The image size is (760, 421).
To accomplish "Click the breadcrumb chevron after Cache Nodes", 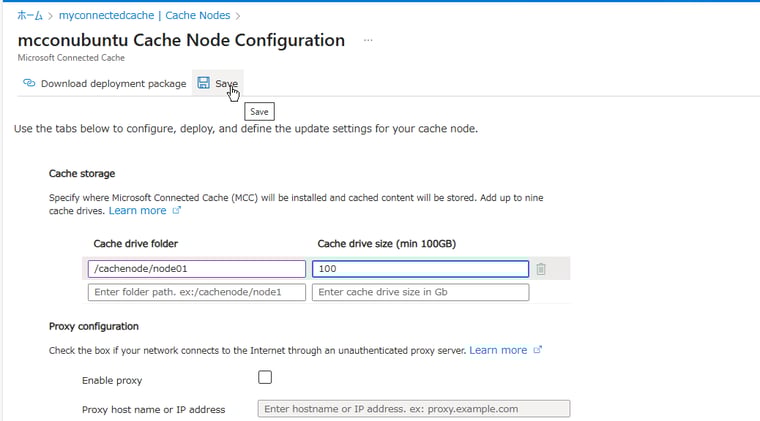I will [x=238, y=16].
